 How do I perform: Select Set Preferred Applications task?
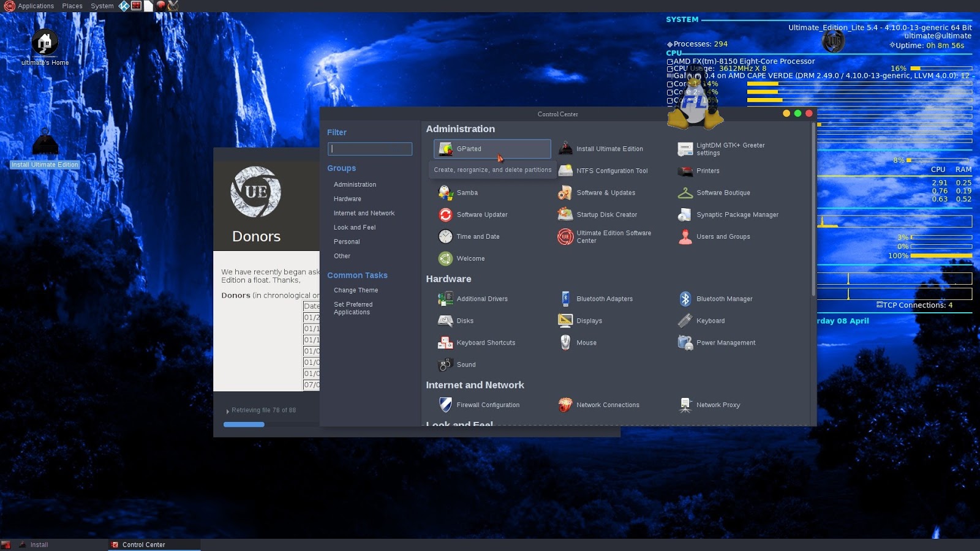353,308
